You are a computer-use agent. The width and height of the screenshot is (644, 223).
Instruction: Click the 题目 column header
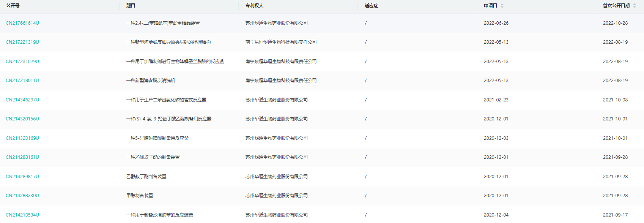131,6
